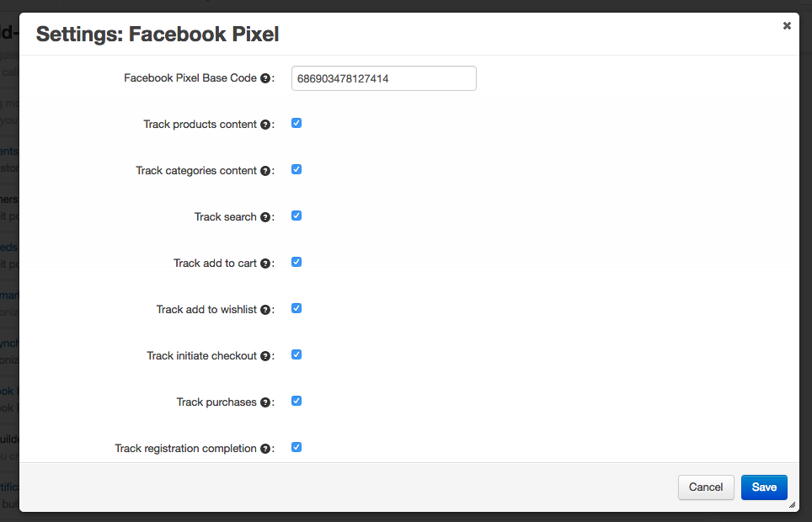Click the Settings: Facebook Pixel title
Viewport: 812px width, 522px height.
(x=158, y=35)
